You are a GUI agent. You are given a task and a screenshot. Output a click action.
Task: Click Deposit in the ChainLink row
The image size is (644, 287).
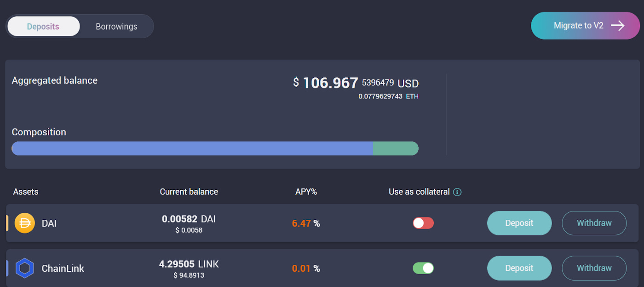(519, 268)
